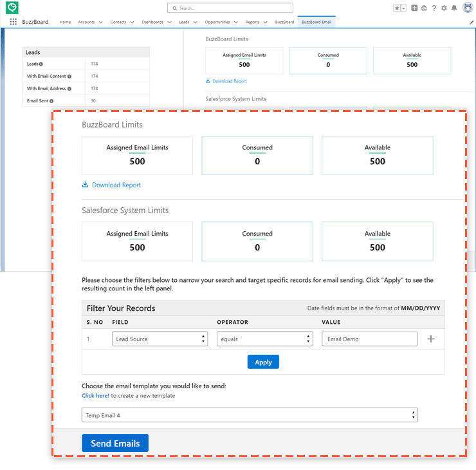The image size is (476, 470).
Task: Click the BuzzBoard app name label
Action: pos(35,22)
